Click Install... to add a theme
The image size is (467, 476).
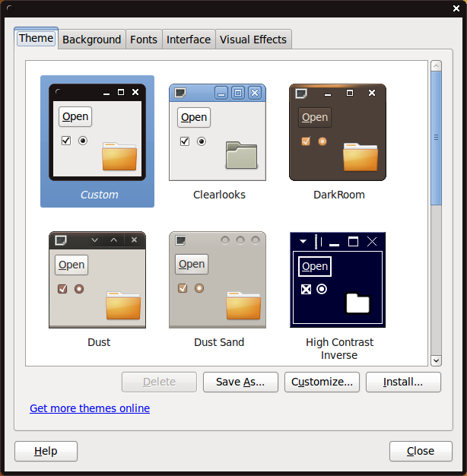403,382
